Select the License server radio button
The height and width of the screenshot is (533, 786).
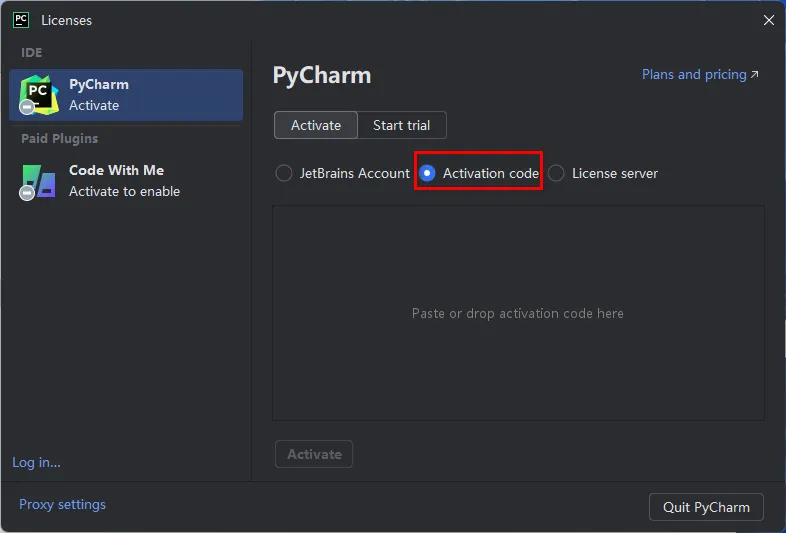(x=556, y=173)
